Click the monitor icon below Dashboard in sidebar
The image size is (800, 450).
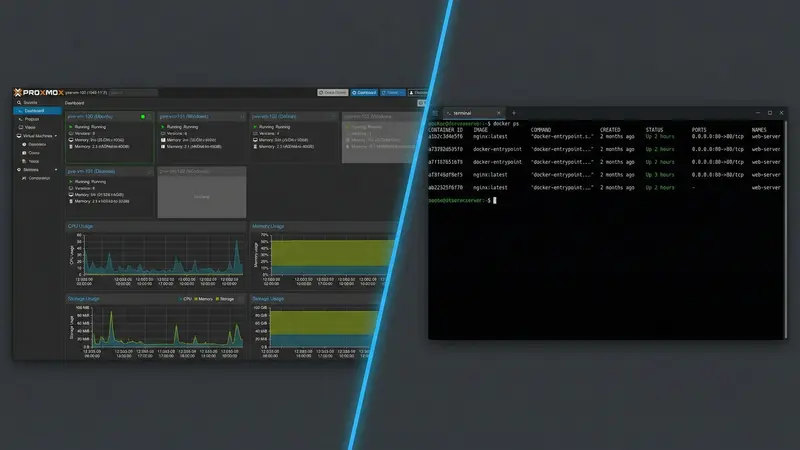click(x=21, y=127)
